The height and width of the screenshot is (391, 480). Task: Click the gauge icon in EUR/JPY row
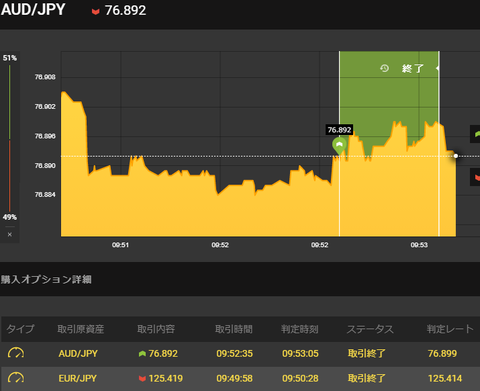(16, 378)
